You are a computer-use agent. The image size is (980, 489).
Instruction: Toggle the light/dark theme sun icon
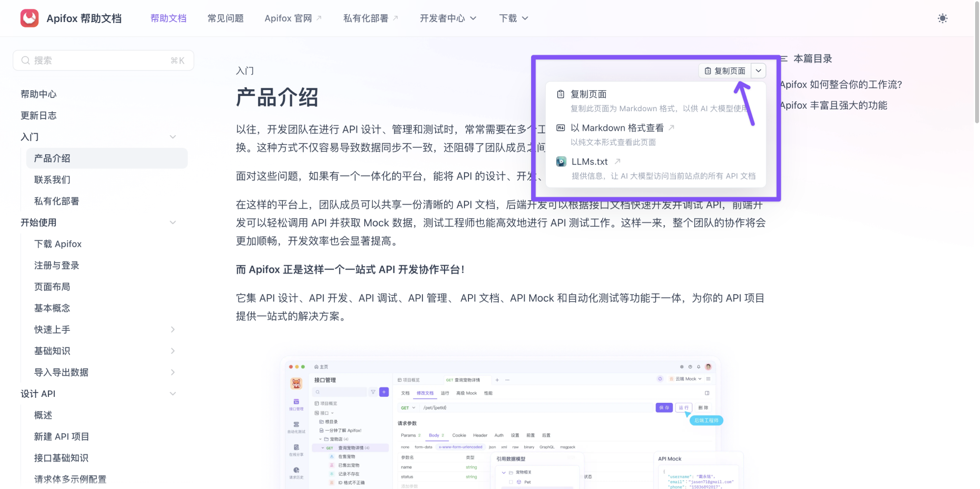942,18
